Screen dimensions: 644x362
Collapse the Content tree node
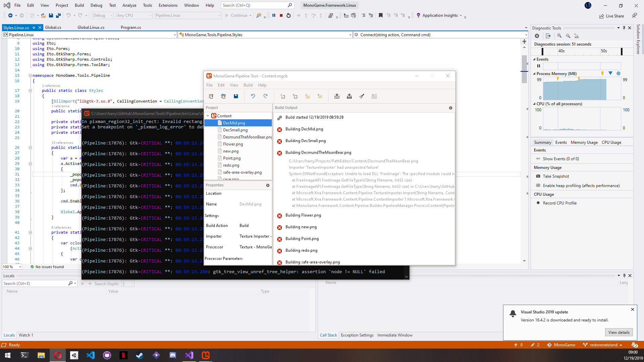(208, 115)
